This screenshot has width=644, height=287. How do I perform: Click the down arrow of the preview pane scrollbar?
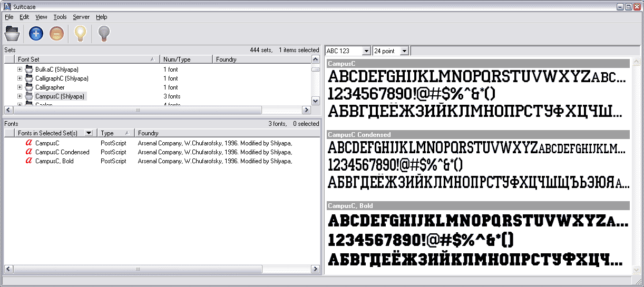pos(636,270)
